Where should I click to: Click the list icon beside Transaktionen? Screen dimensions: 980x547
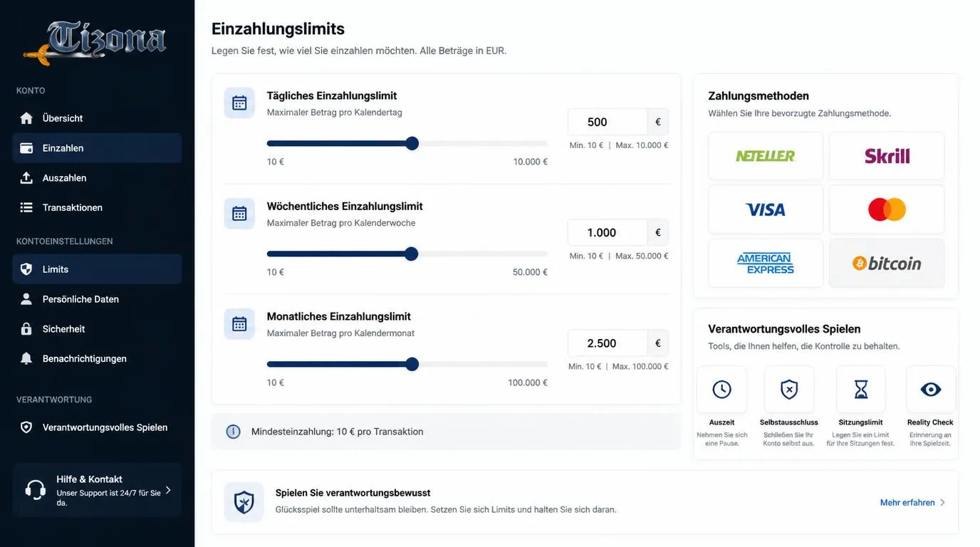click(x=26, y=208)
